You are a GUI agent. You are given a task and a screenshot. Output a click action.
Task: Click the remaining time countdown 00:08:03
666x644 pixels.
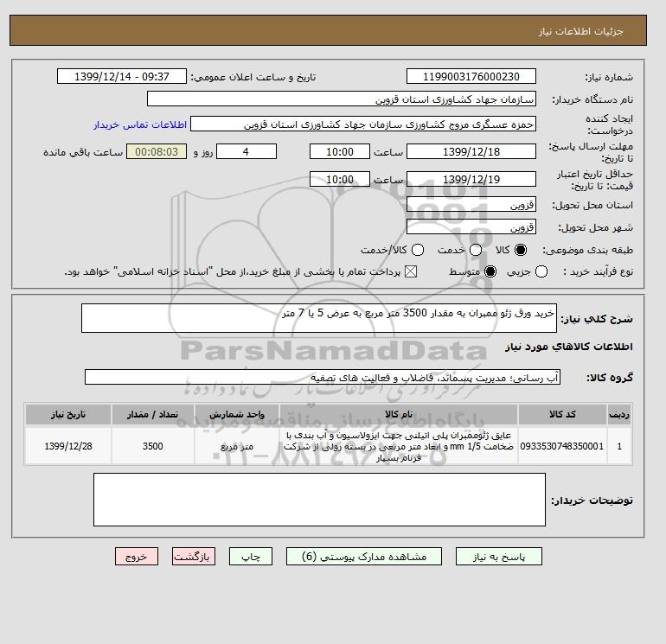pyautogui.click(x=157, y=151)
